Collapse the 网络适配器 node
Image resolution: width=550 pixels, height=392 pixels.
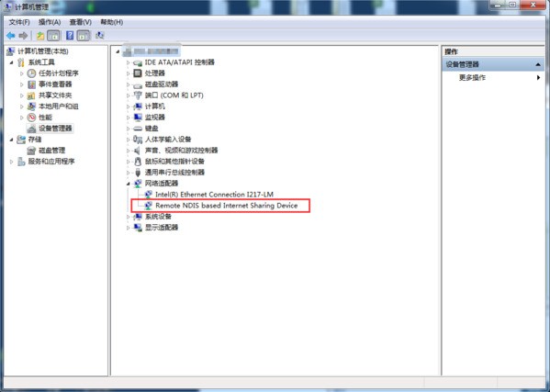coord(129,184)
